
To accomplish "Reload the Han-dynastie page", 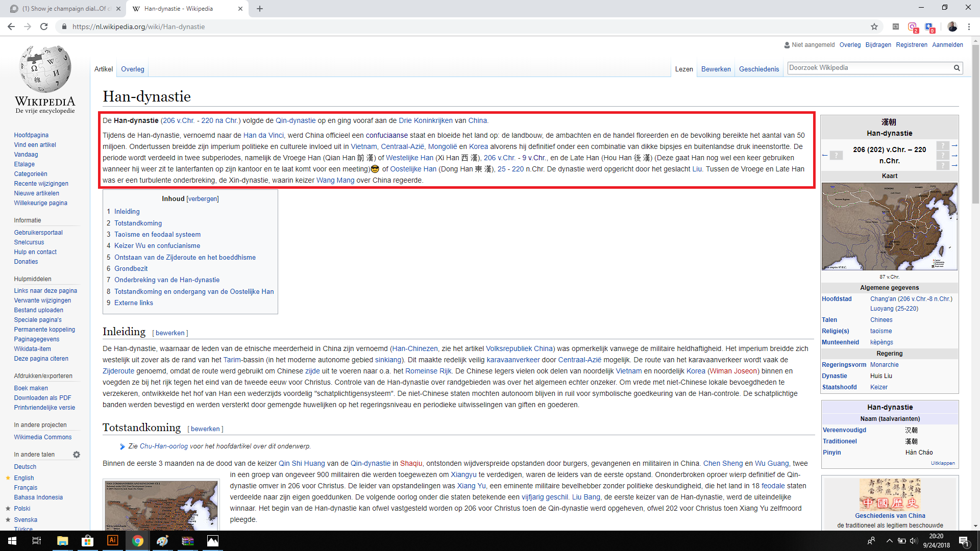I will tap(44, 27).
